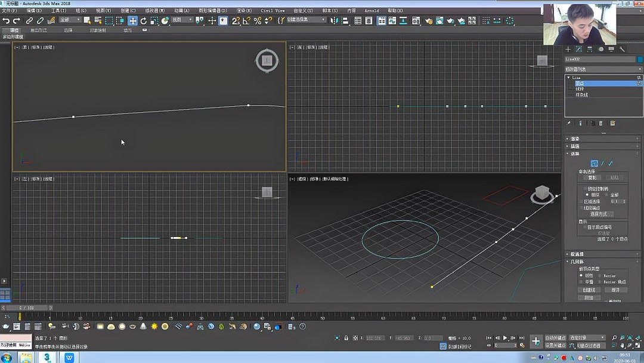Select the Rotate tool on the toolbar
644x363 pixels.
(144, 21)
